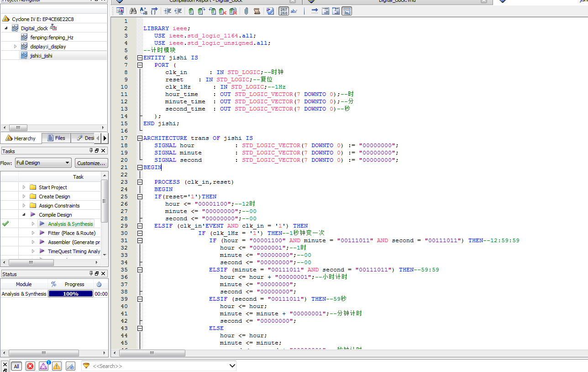Open the Flow Full Design dropdown
Image resolution: width=588 pixels, height=372 pixels.
point(43,163)
